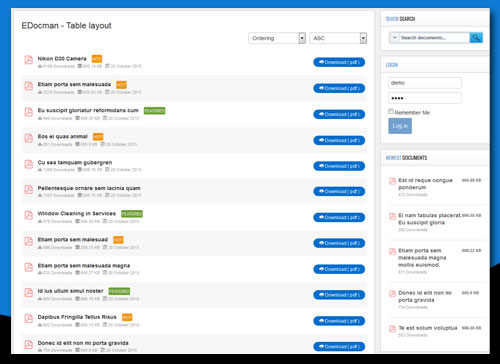The image size is (500, 364).
Task: Click PDF icon beside Eu suscipit gloriatur reformidans cum
Action: pos(29,112)
